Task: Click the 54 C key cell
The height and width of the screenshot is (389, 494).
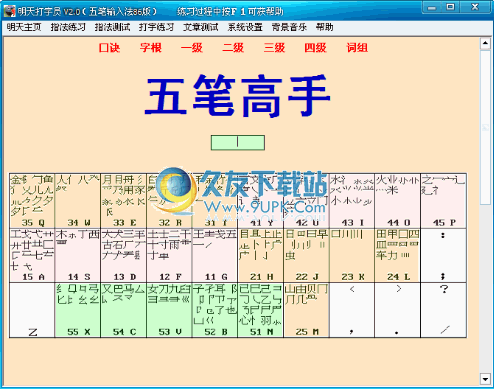Action: point(123,310)
